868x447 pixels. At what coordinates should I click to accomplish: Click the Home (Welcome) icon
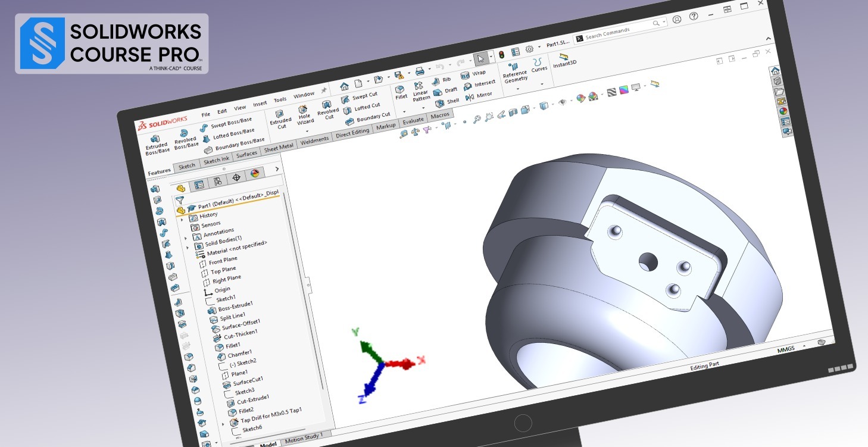(345, 86)
